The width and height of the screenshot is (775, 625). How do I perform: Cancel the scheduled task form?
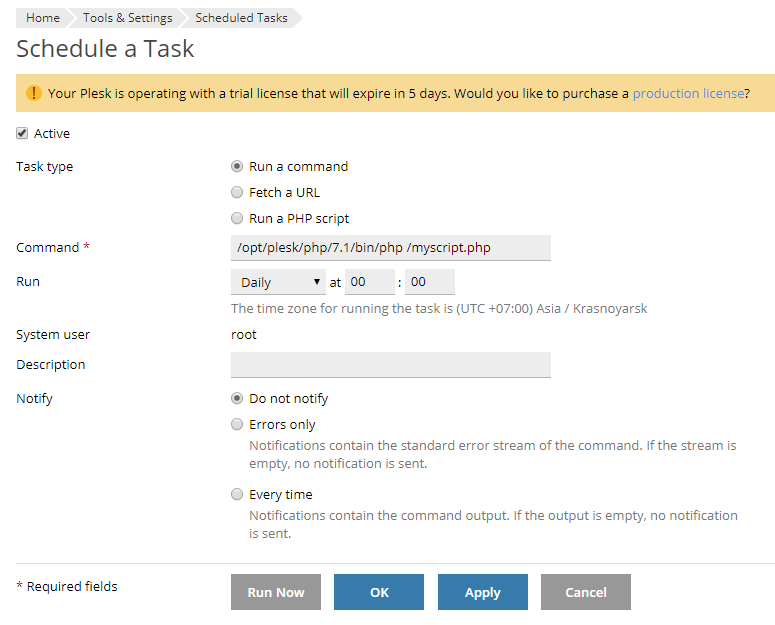[586, 592]
